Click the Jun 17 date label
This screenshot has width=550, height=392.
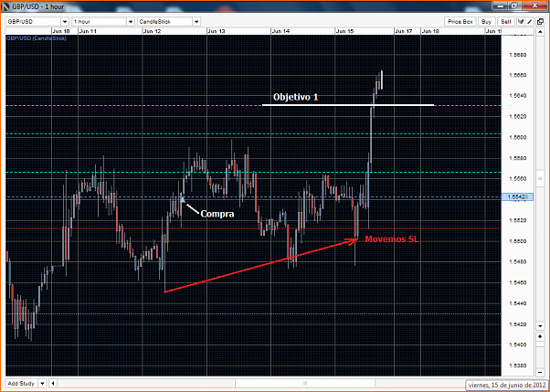pyautogui.click(x=404, y=31)
